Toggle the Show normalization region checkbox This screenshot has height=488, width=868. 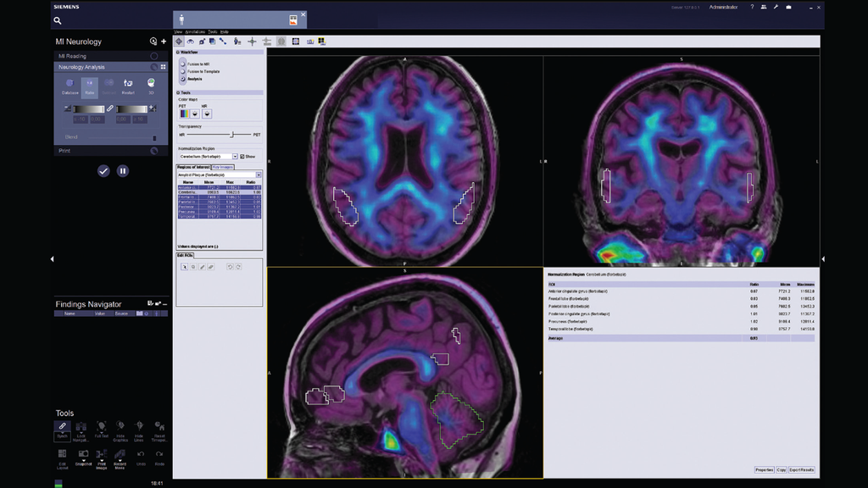[242, 157]
